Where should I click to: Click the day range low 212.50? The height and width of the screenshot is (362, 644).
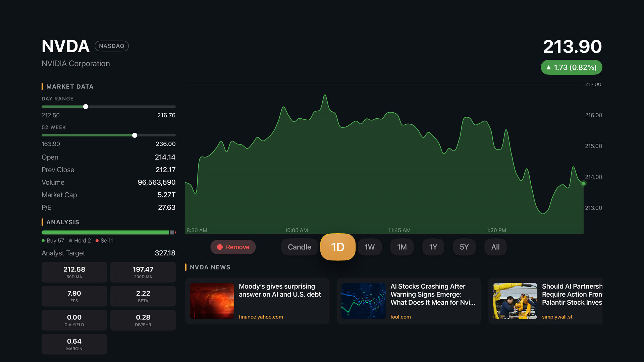click(x=51, y=115)
